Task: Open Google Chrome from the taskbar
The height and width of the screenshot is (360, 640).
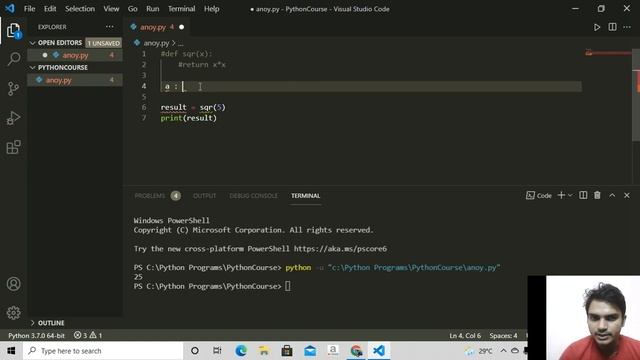Action: [x=356, y=351]
